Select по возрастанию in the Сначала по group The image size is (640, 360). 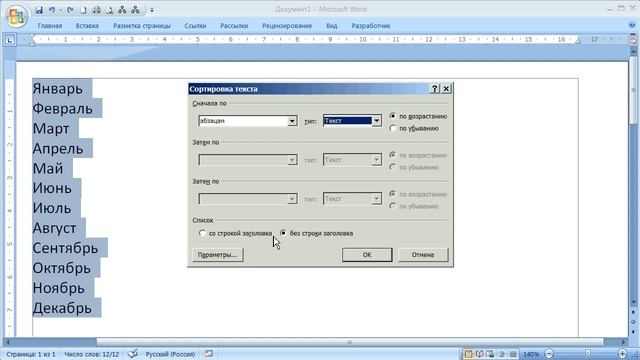[x=418, y=116]
